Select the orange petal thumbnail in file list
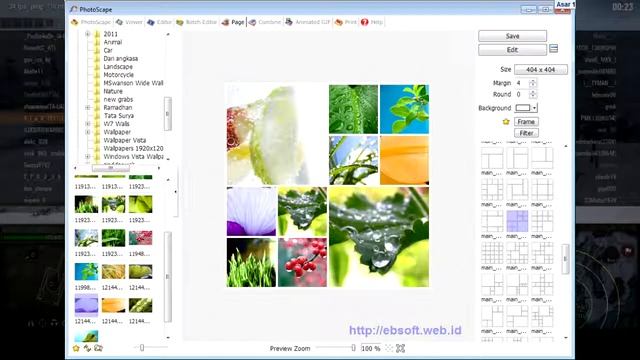This screenshot has height=360, width=640. 113,305
